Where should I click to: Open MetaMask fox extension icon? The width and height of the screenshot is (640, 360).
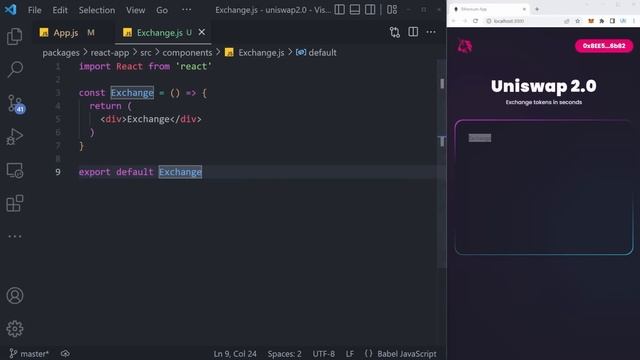click(x=591, y=21)
